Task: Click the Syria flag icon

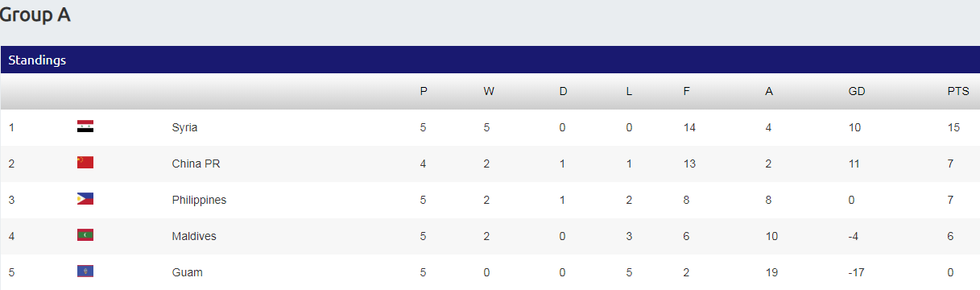Action: click(x=85, y=126)
